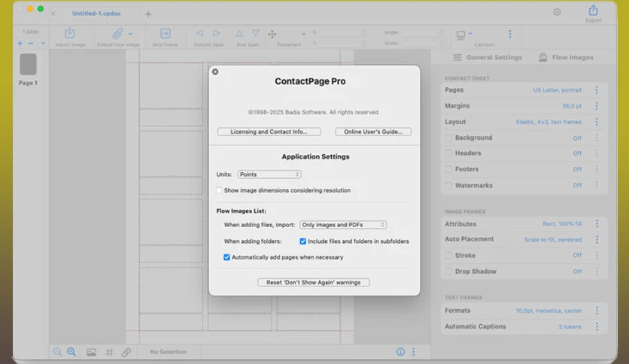
Task: Enable the Footers checkbox
Action: click(x=448, y=169)
